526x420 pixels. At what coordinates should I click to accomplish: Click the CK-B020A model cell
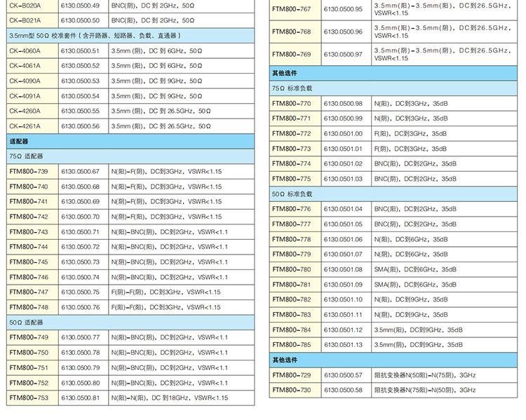[25, 6]
